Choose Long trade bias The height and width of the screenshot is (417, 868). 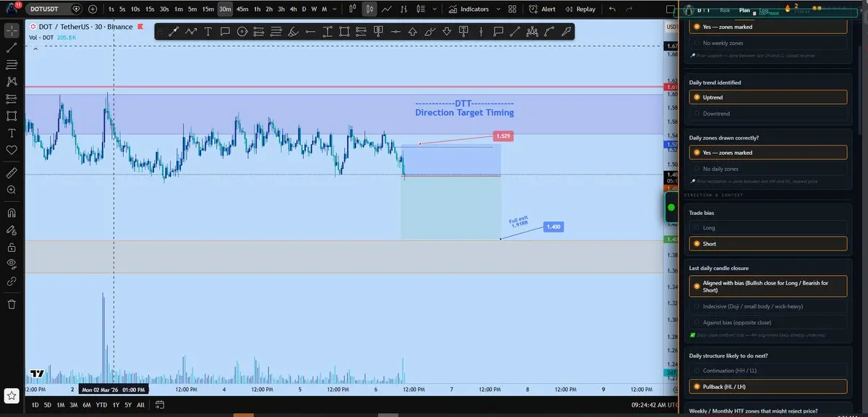coord(767,227)
